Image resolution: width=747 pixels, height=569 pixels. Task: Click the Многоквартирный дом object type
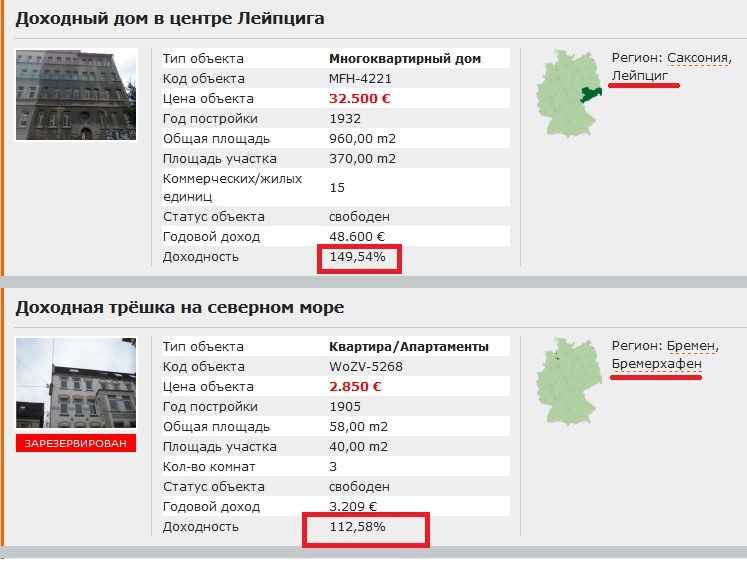pos(404,59)
